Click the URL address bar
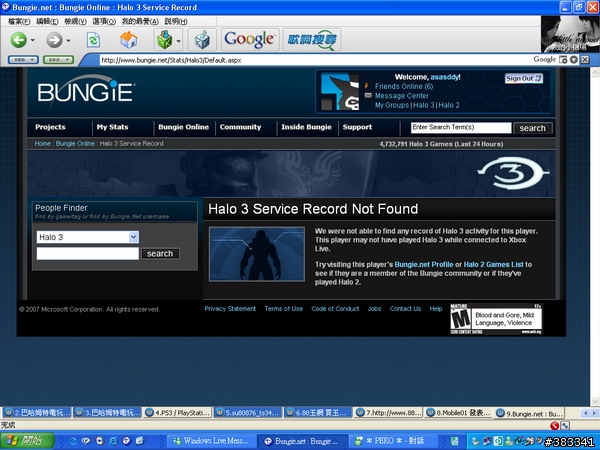 pos(314,60)
